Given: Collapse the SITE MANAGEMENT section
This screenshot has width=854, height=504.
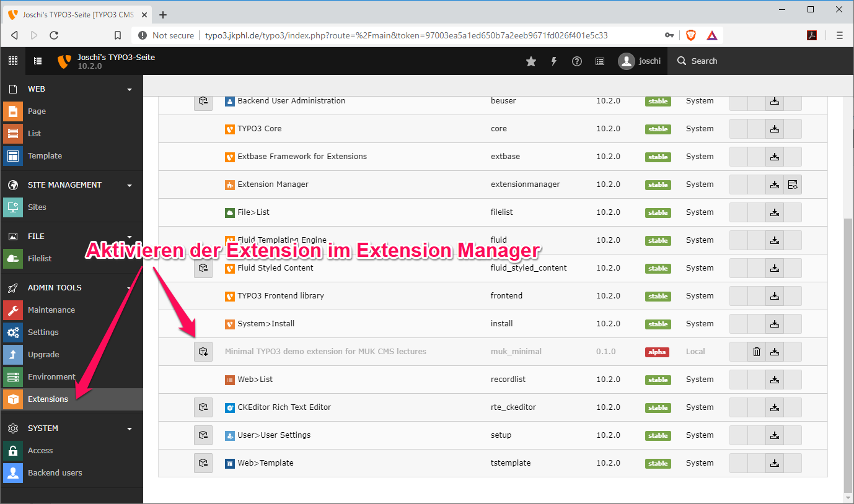Looking at the screenshot, I should click(x=130, y=185).
